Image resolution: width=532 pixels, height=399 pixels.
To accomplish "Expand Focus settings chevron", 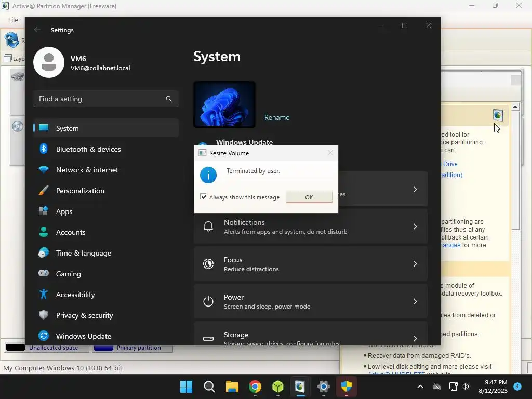I will click(x=415, y=263).
